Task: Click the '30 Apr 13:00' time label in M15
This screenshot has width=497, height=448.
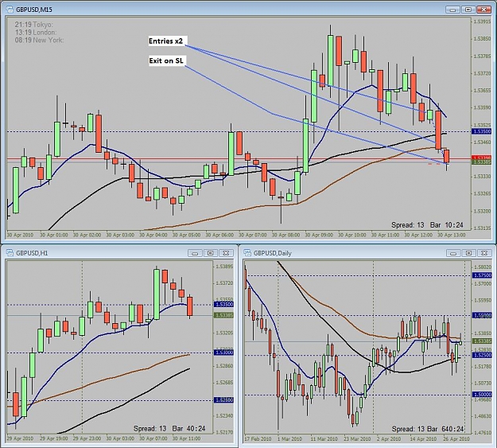Action: (x=452, y=235)
